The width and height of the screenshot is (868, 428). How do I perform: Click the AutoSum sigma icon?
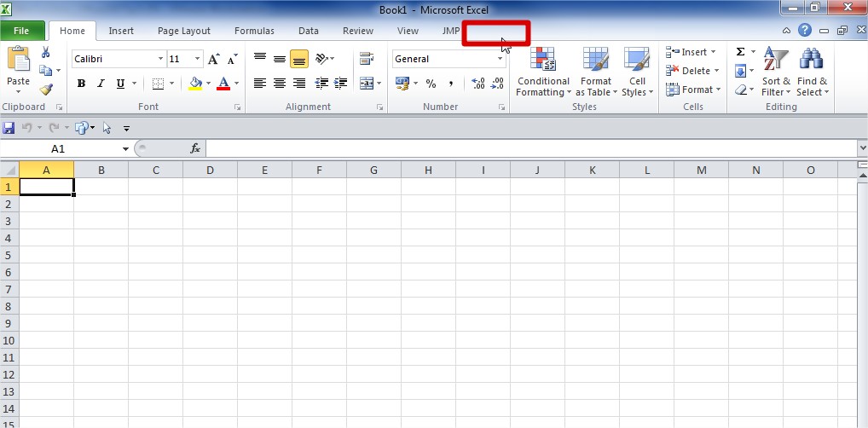(x=740, y=52)
